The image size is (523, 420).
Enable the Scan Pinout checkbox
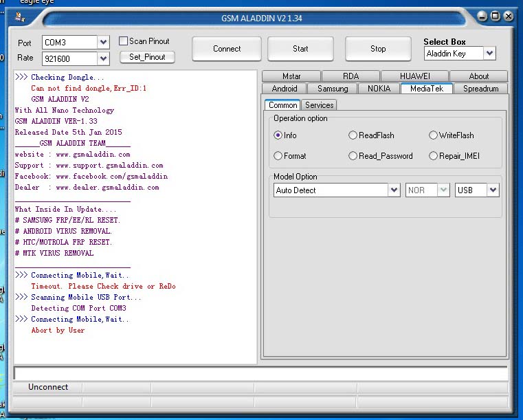pos(123,41)
